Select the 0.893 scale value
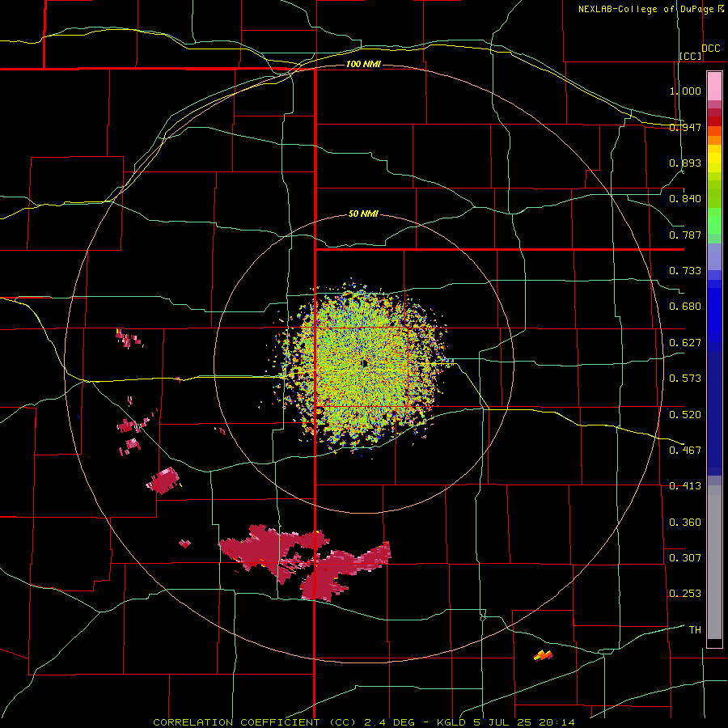 [x=685, y=163]
